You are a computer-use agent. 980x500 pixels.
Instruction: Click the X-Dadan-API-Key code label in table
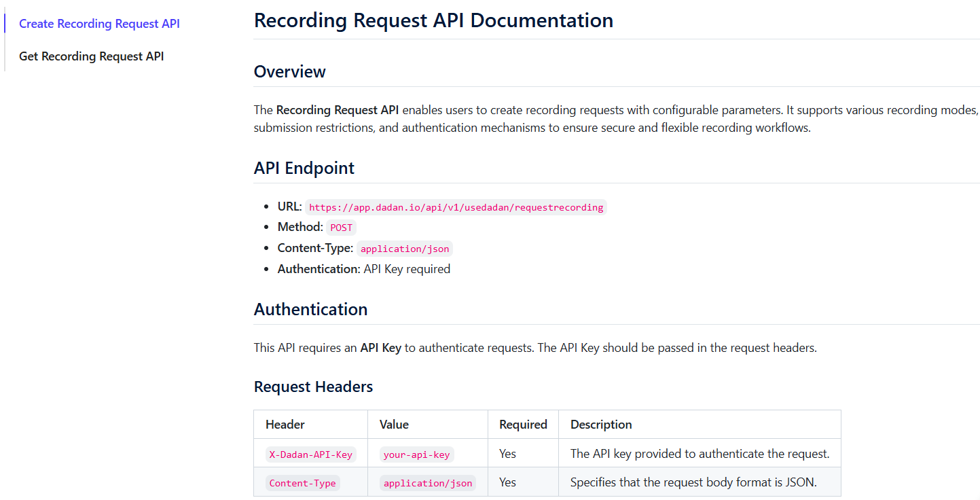click(x=310, y=454)
